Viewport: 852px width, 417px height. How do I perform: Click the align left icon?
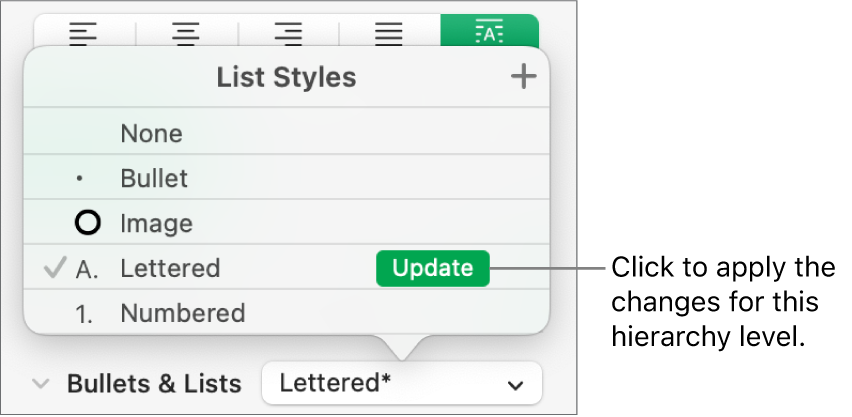[86, 32]
